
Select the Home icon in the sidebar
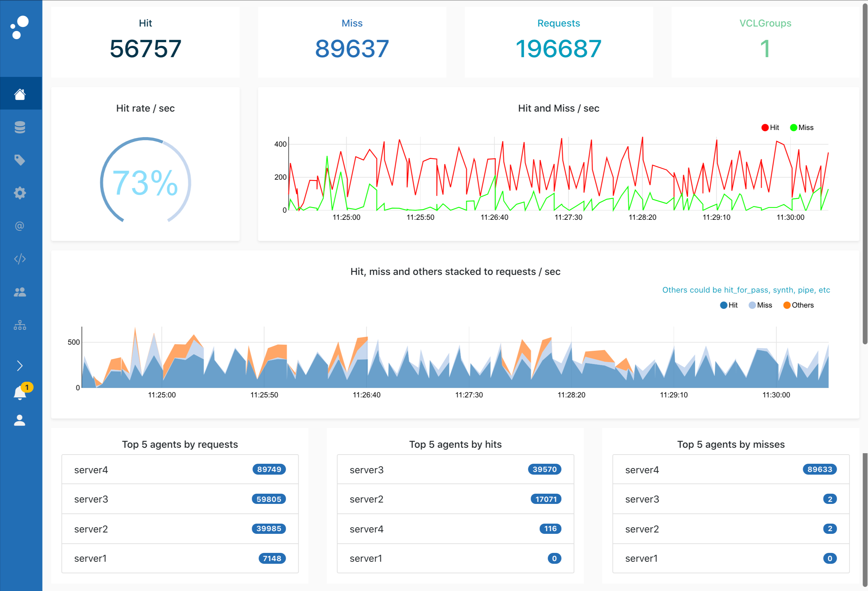point(20,95)
